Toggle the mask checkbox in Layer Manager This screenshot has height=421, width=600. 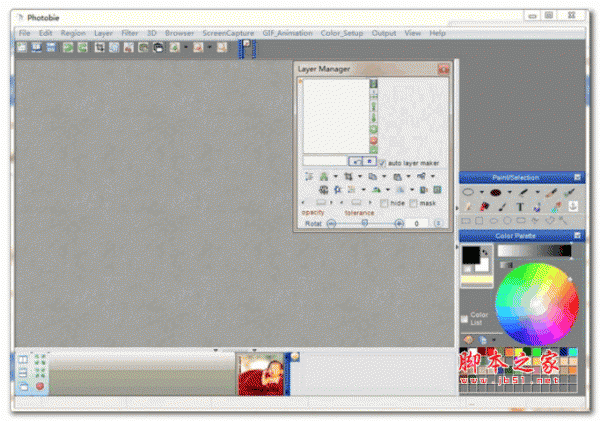(x=413, y=203)
